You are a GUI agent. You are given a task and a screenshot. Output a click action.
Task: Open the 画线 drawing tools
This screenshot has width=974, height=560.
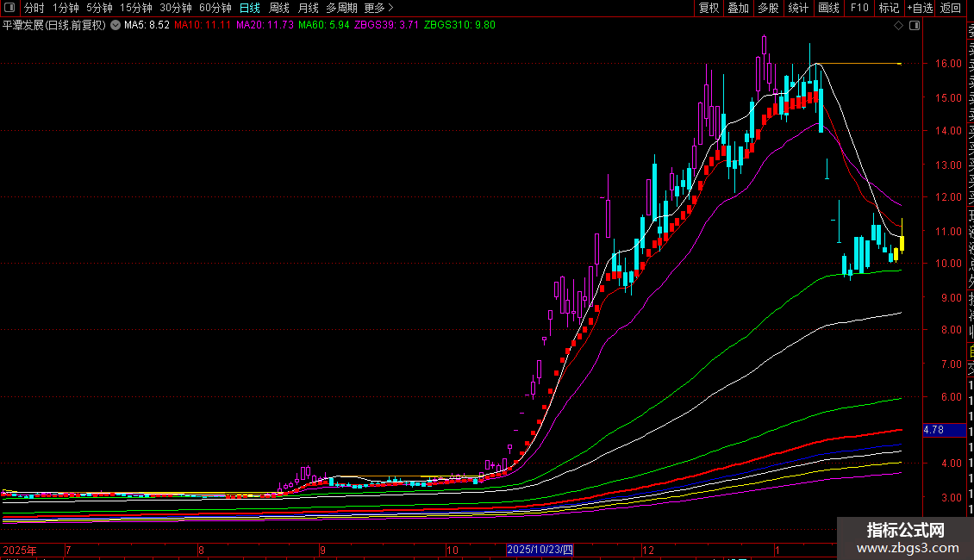click(x=828, y=8)
